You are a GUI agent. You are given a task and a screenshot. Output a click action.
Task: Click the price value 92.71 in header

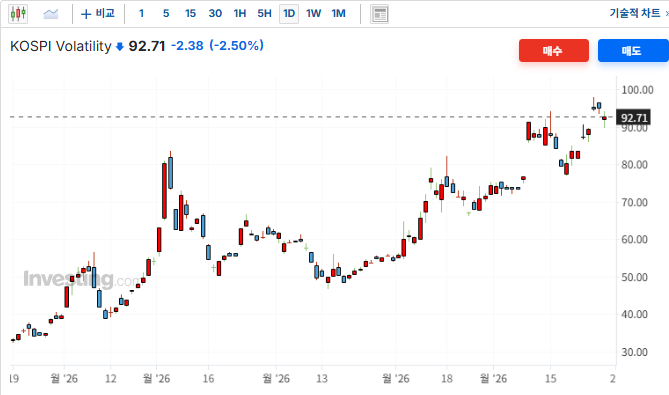147,46
